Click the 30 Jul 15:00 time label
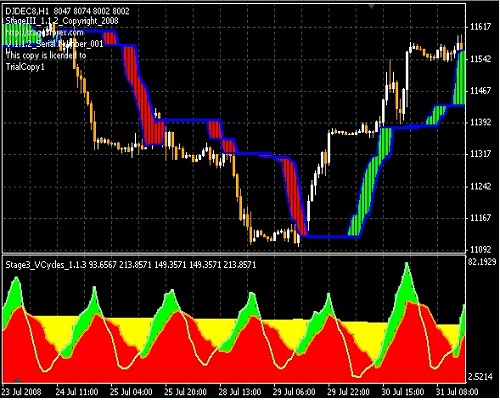 click(x=403, y=391)
